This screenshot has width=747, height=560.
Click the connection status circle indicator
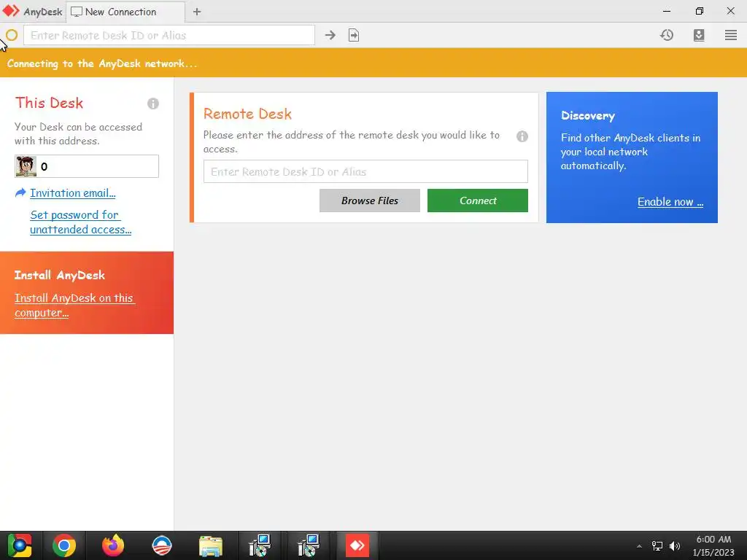(x=12, y=35)
